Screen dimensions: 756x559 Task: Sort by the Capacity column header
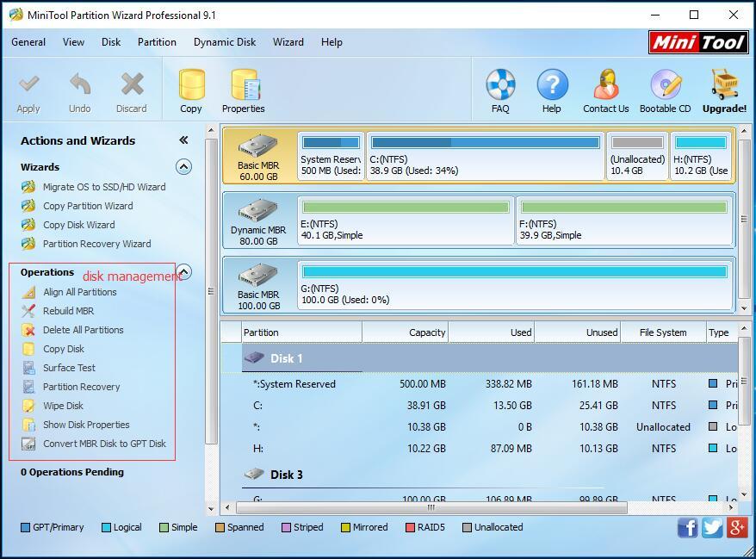(x=406, y=332)
